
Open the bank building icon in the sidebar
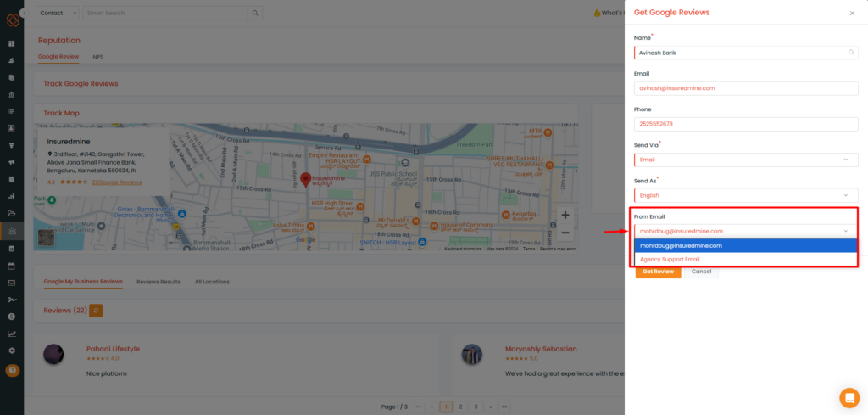coord(12,95)
